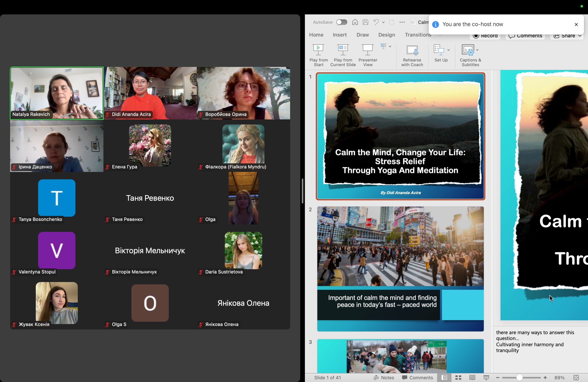Expand the Undo dropdown arrow
This screenshot has width=588, height=382.
[x=383, y=22]
